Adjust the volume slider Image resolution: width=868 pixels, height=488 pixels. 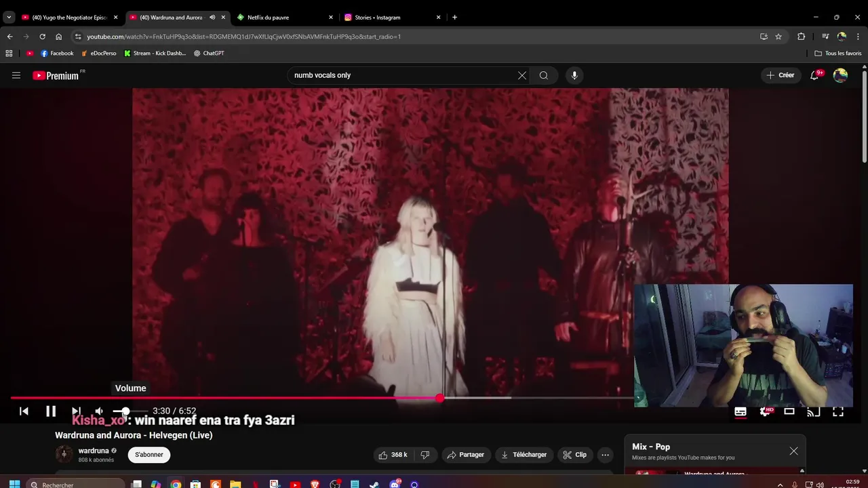[x=130, y=411]
